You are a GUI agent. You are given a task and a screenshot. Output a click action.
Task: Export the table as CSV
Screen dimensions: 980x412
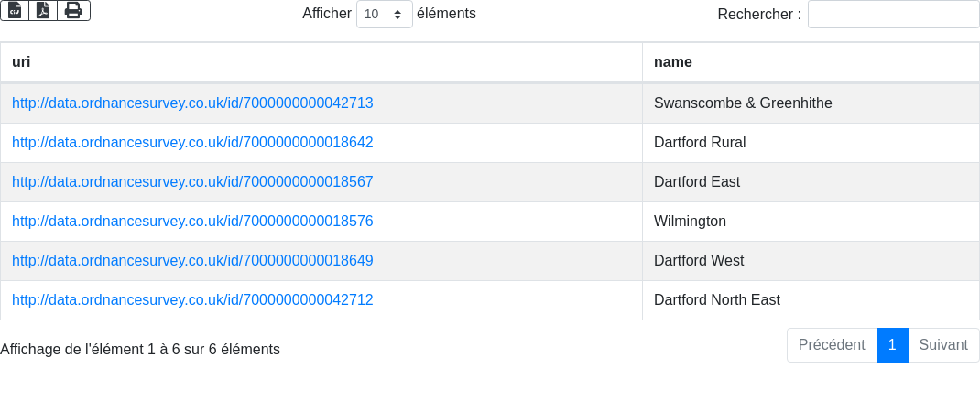[x=15, y=10]
